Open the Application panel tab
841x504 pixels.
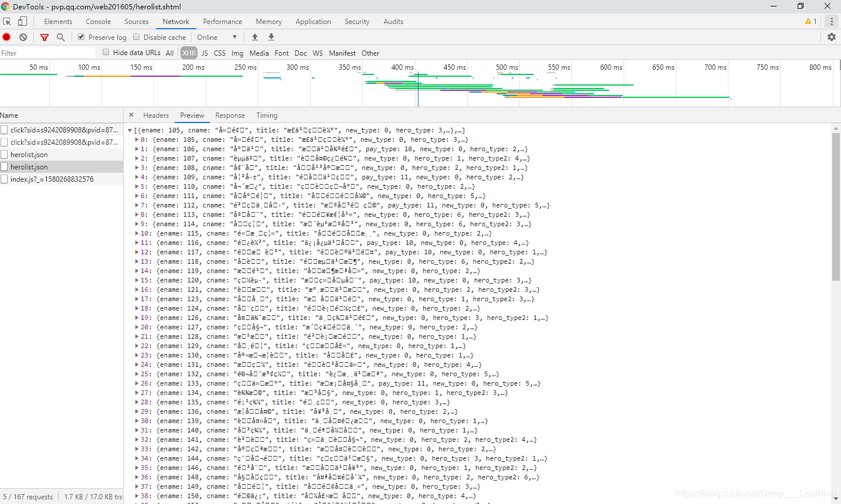click(x=313, y=22)
